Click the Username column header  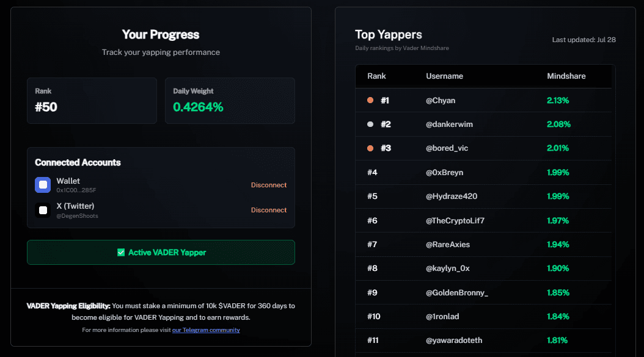click(444, 76)
